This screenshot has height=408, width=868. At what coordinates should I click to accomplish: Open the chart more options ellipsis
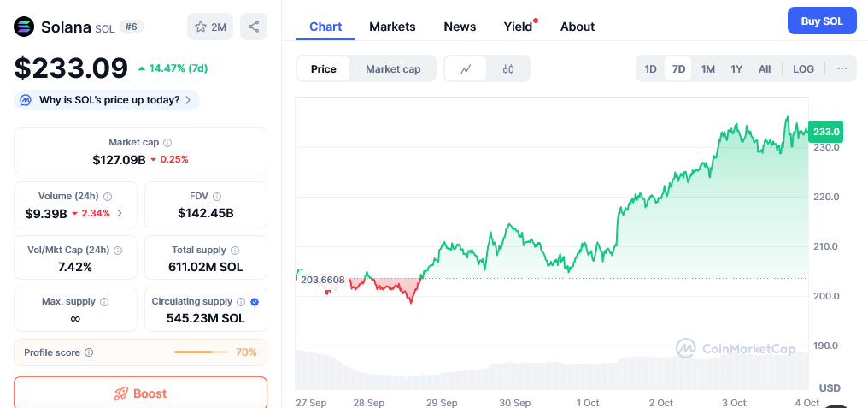(x=842, y=69)
